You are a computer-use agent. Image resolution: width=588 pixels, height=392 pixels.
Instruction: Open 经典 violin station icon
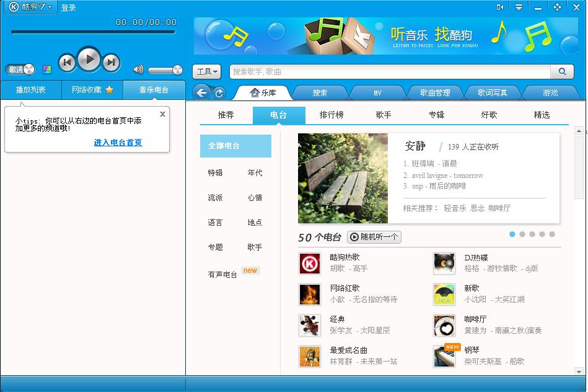coord(310,326)
